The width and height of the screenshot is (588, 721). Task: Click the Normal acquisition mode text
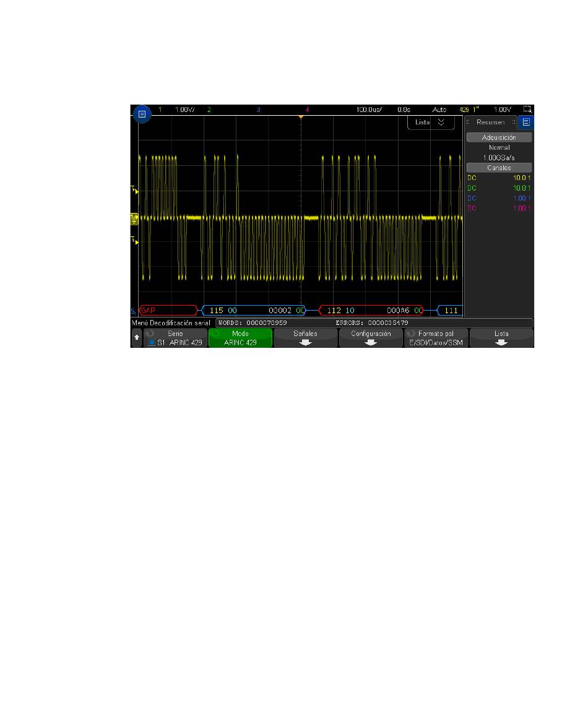click(x=499, y=147)
